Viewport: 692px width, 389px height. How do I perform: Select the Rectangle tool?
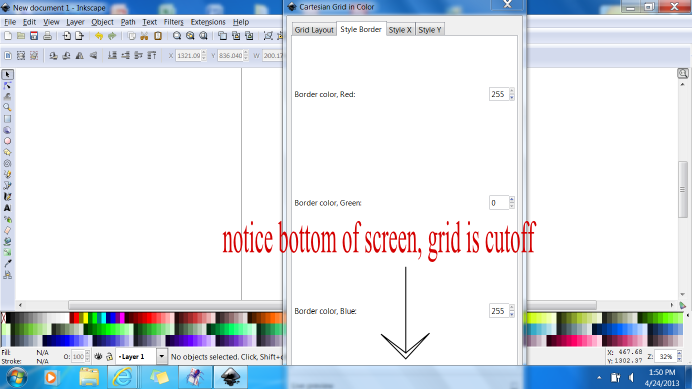(8, 119)
